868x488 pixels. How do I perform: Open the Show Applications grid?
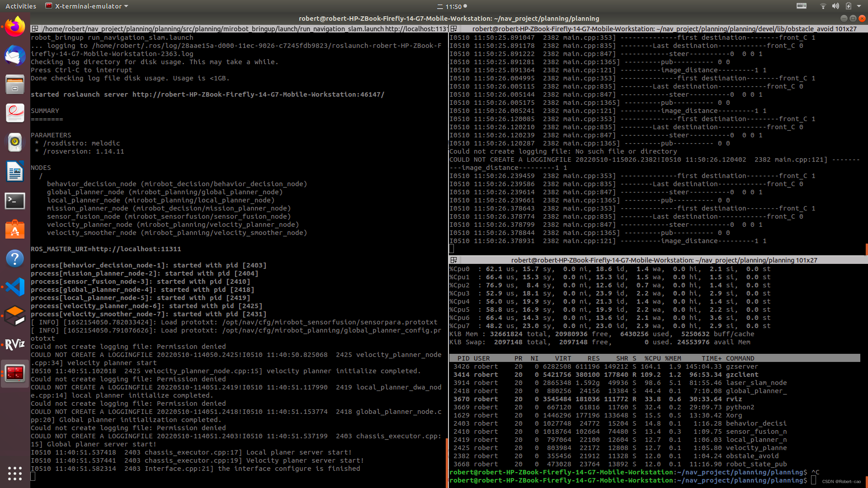pyautogui.click(x=15, y=474)
